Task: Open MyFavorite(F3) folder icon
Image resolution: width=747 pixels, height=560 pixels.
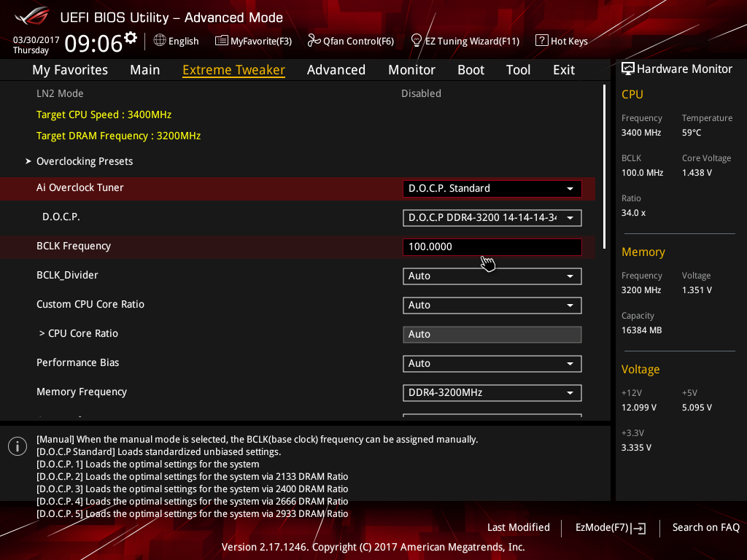Action: [222, 41]
